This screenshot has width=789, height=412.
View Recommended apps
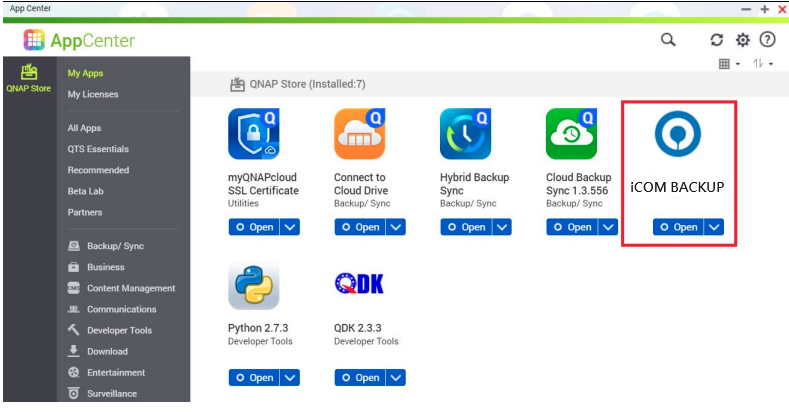tap(98, 170)
